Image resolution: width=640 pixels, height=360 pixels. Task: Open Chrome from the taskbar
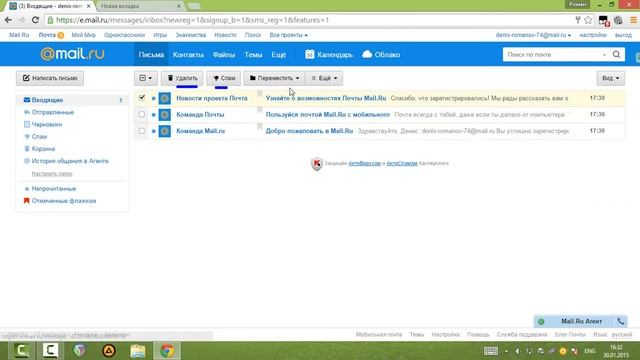click(x=167, y=351)
